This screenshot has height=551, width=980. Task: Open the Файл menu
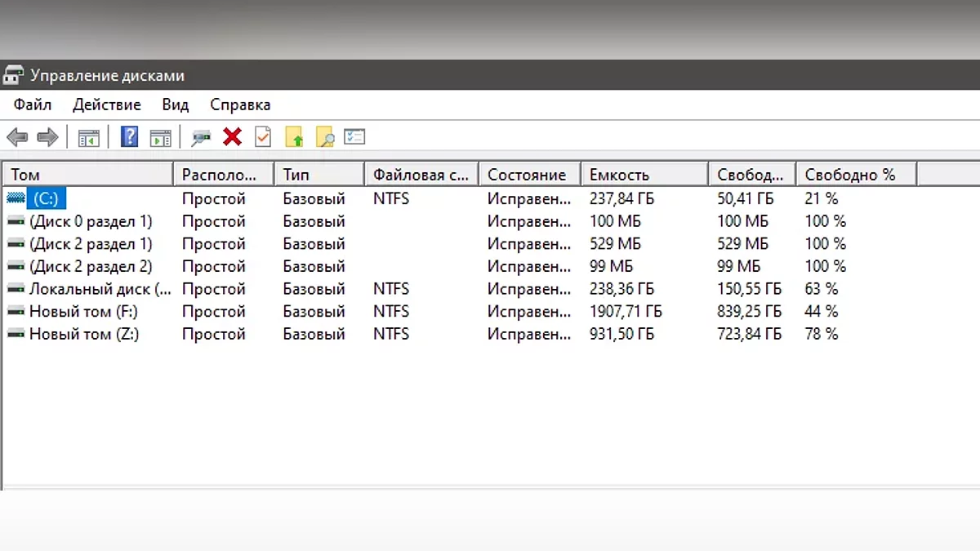(33, 105)
